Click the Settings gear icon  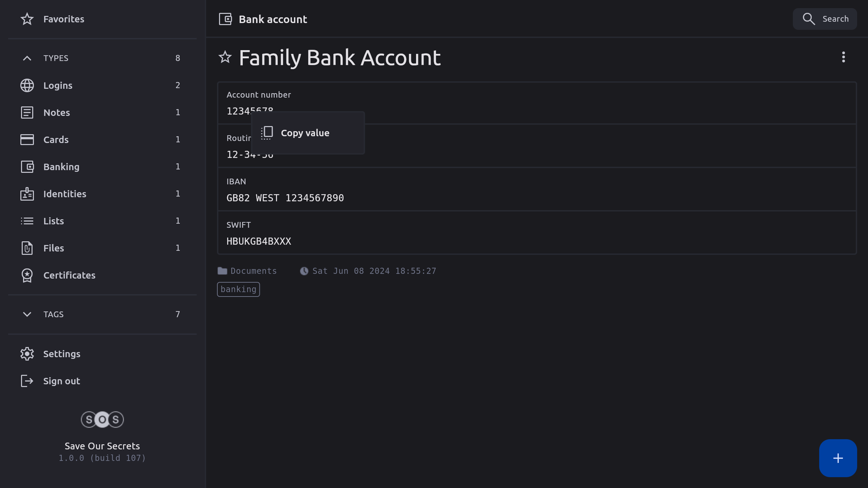point(27,354)
